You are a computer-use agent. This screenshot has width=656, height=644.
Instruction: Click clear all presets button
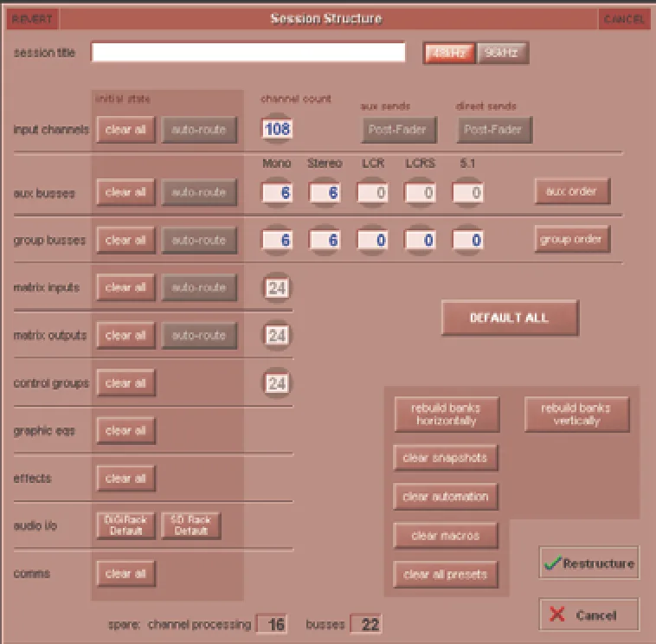446,575
